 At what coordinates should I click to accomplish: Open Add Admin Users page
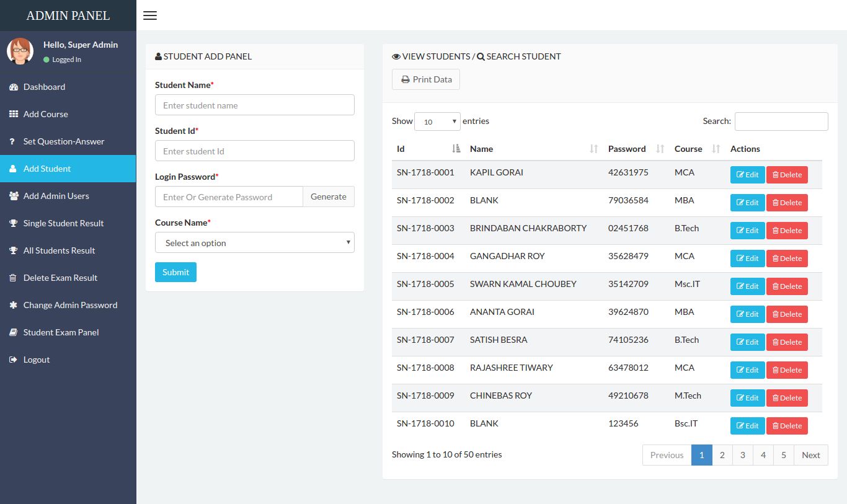point(68,196)
